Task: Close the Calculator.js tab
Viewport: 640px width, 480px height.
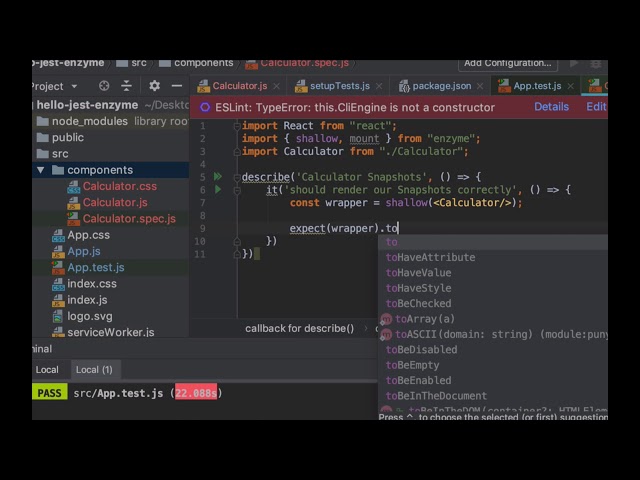Action: pos(277,86)
